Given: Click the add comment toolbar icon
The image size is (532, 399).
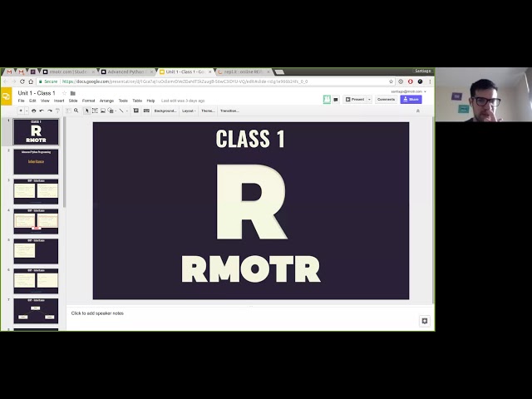Looking at the screenshot, I should pos(136,111).
